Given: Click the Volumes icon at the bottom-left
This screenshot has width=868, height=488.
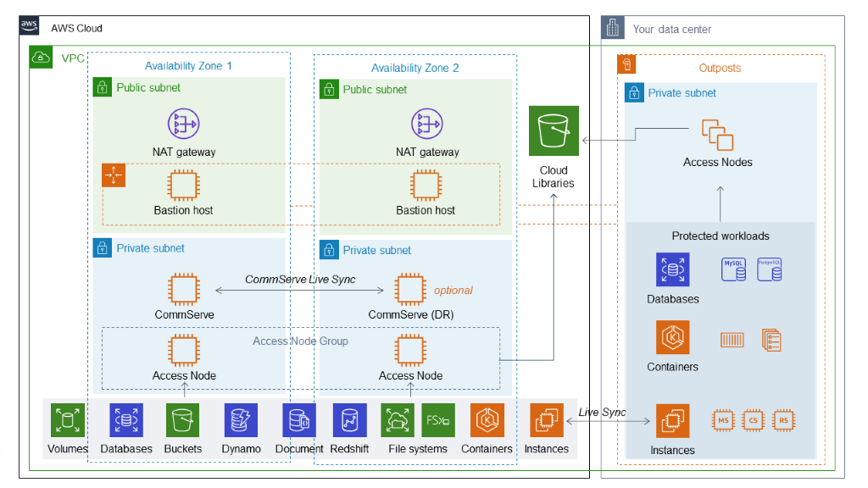Looking at the screenshot, I should click(x=67, y=419).
